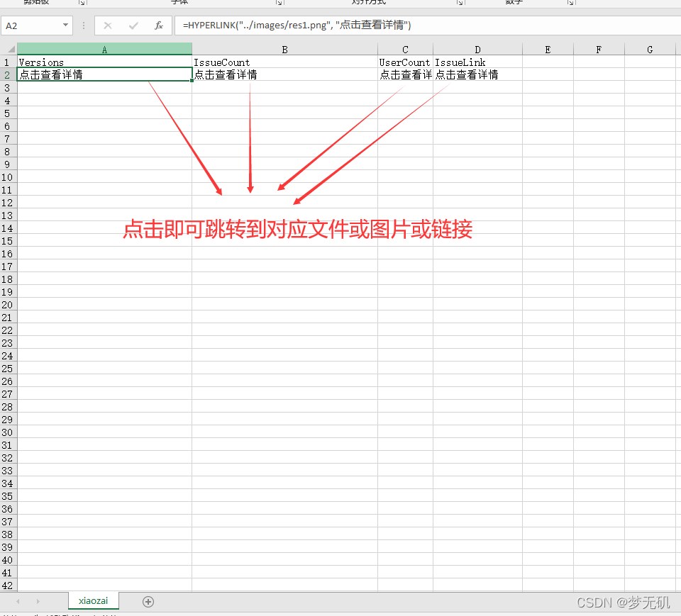This screenshot has width=681, height=616.
Task: Select row 2 header
Action: [7, 74]
